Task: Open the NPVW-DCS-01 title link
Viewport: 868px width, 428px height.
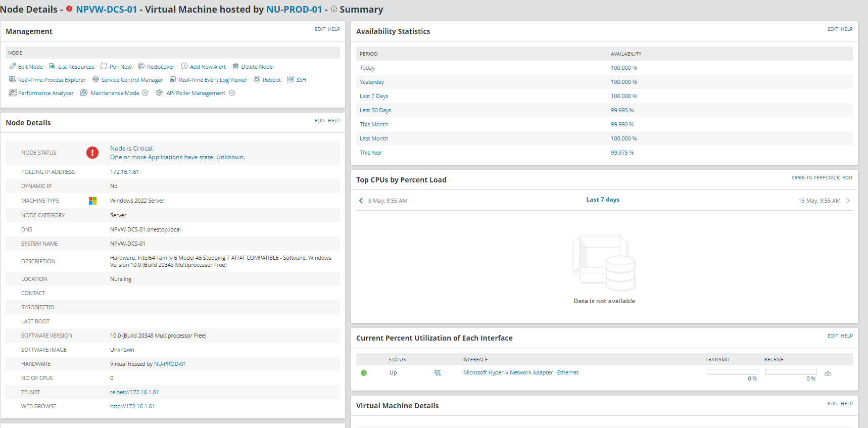Action: [x=107, y=9]
